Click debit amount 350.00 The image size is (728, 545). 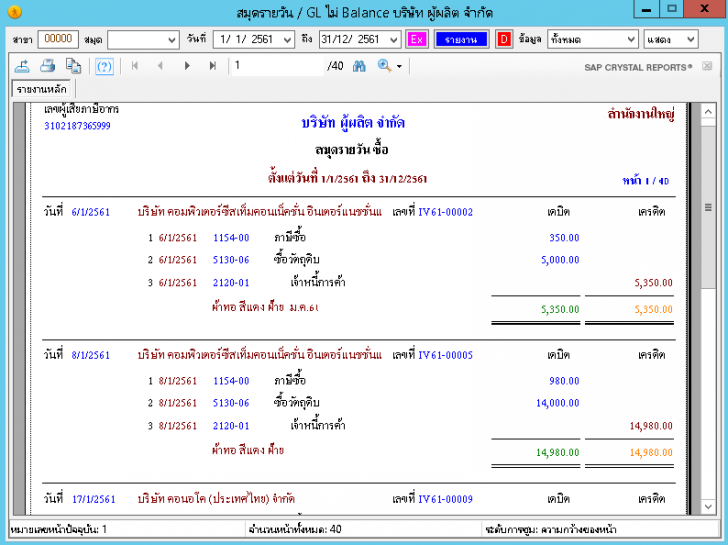(x=564, y=238)
